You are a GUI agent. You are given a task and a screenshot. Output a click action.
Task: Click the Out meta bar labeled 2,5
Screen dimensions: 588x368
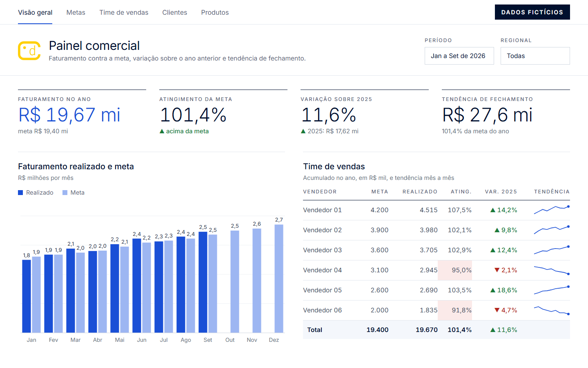(x=235, y=282)
